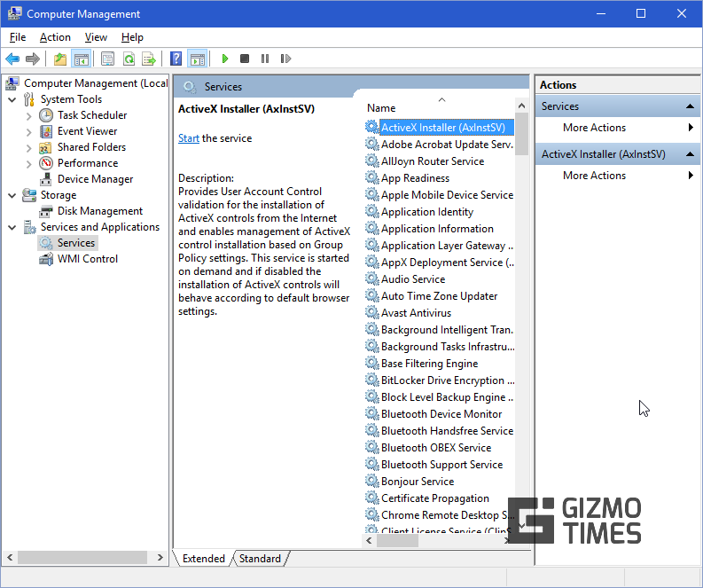
Task: Collapse the Storage tree node
Action: coord(12,195)
